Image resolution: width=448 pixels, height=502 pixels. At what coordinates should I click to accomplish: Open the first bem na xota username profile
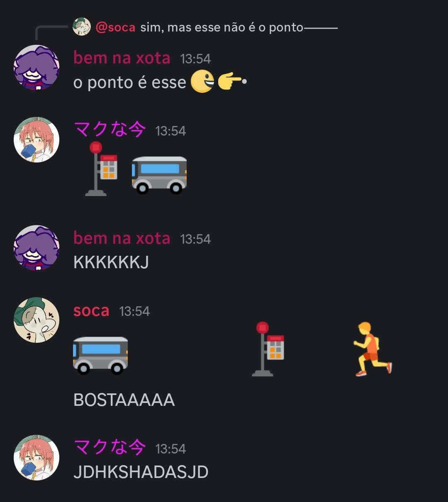(122, 58)
